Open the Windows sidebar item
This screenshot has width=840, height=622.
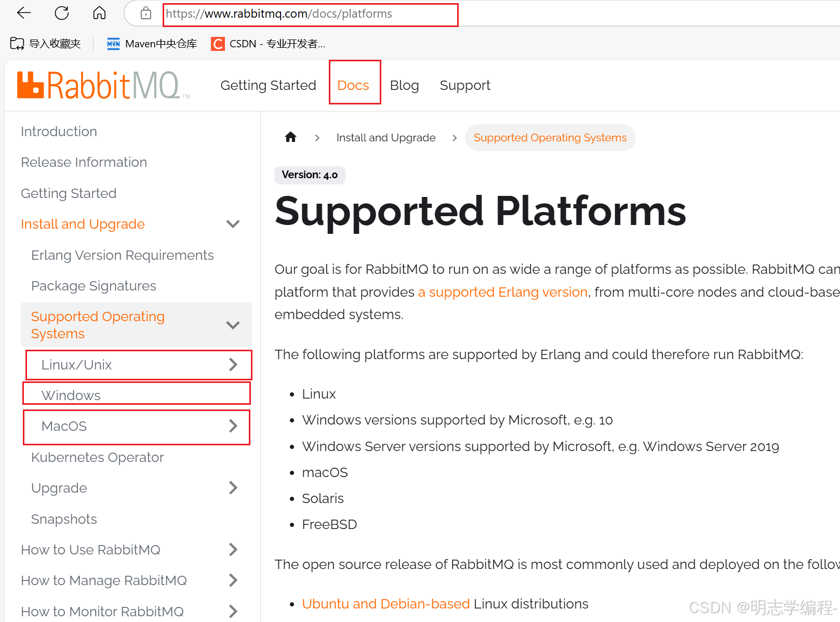71,395
